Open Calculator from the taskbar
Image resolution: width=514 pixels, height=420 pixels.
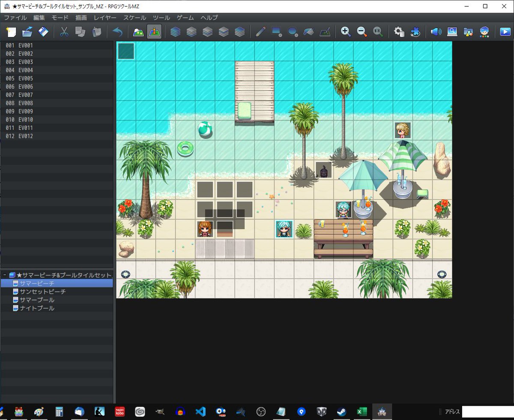click(x=59, y=412)
